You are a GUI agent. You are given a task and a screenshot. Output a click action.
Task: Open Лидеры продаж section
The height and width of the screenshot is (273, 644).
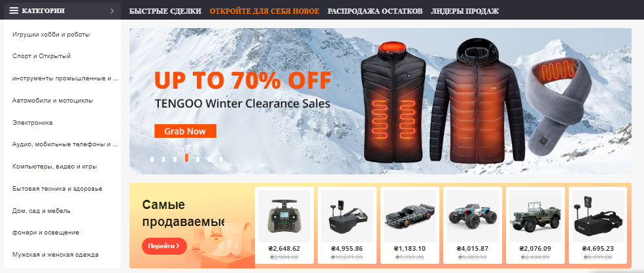click(465, 11)
